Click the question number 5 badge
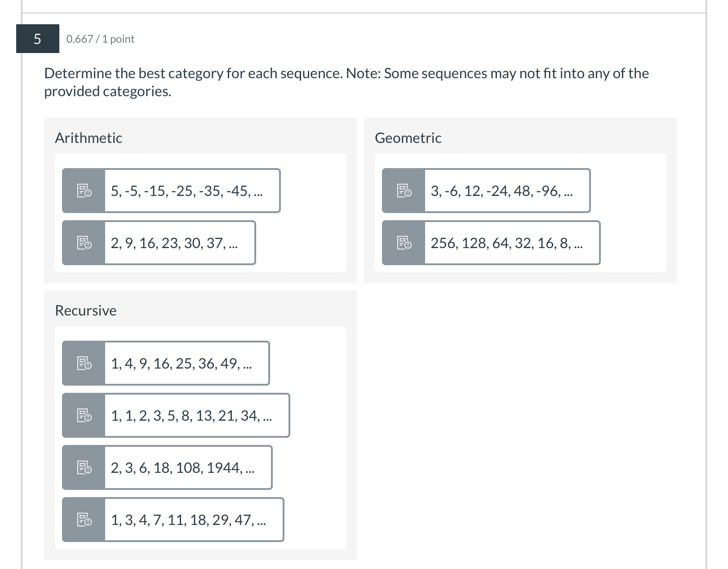Viewport: 728px width, 569px height. tap(38, 39)
